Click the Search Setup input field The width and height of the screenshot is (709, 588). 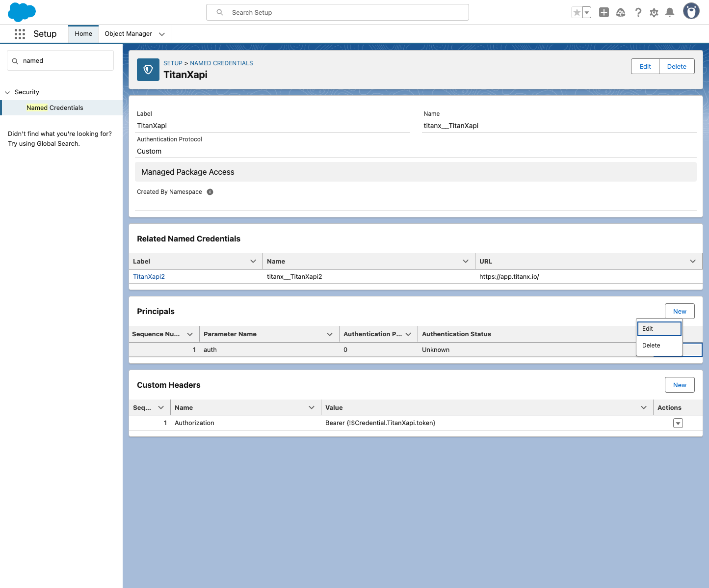[338, 12]
